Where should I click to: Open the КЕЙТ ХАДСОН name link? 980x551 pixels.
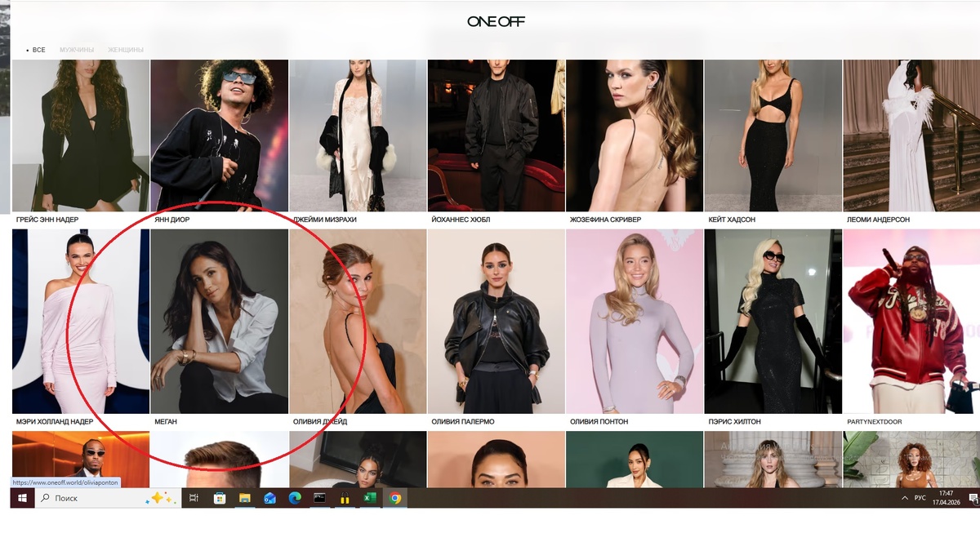point(732,220)
